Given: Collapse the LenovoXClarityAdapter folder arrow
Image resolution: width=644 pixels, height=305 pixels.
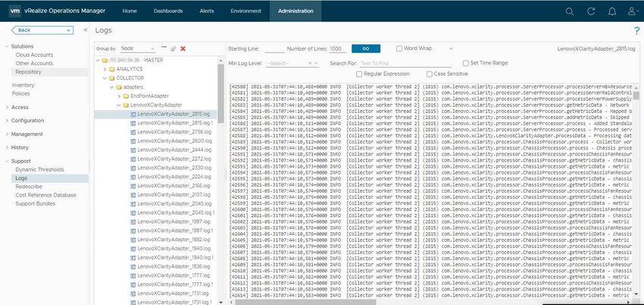Looking at the screenshot, I should [x=119, y=105].
